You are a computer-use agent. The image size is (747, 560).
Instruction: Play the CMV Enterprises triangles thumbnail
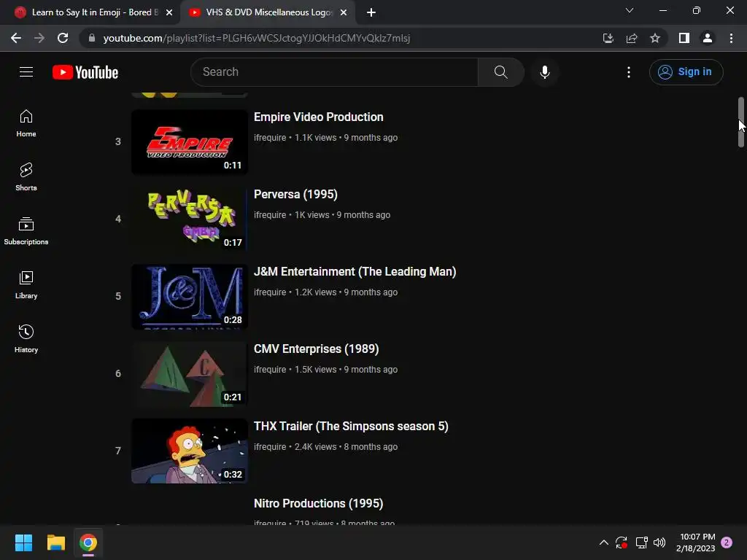(190, 374)
